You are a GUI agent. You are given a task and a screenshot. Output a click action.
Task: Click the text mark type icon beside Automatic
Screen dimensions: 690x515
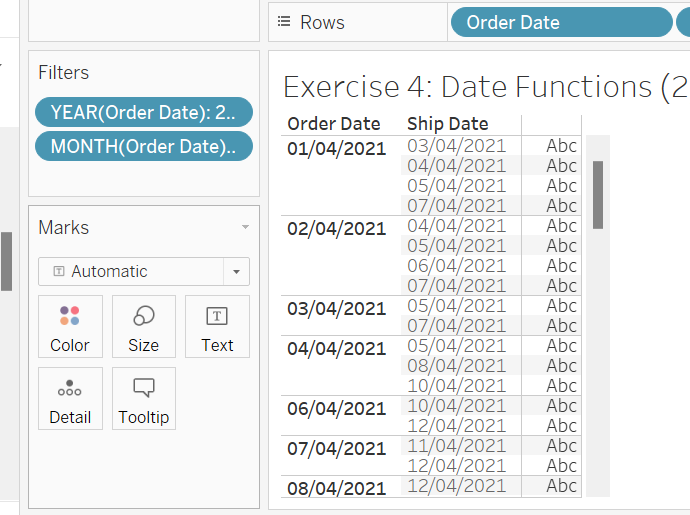[x=59, y=271]
